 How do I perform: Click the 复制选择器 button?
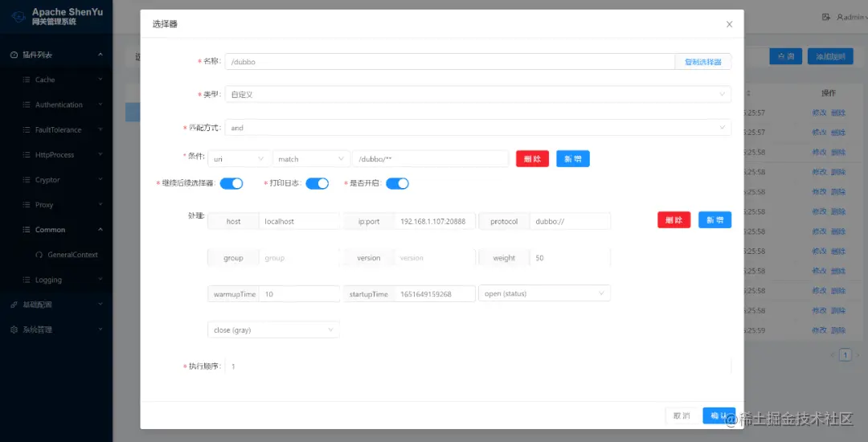coord(703,62)
